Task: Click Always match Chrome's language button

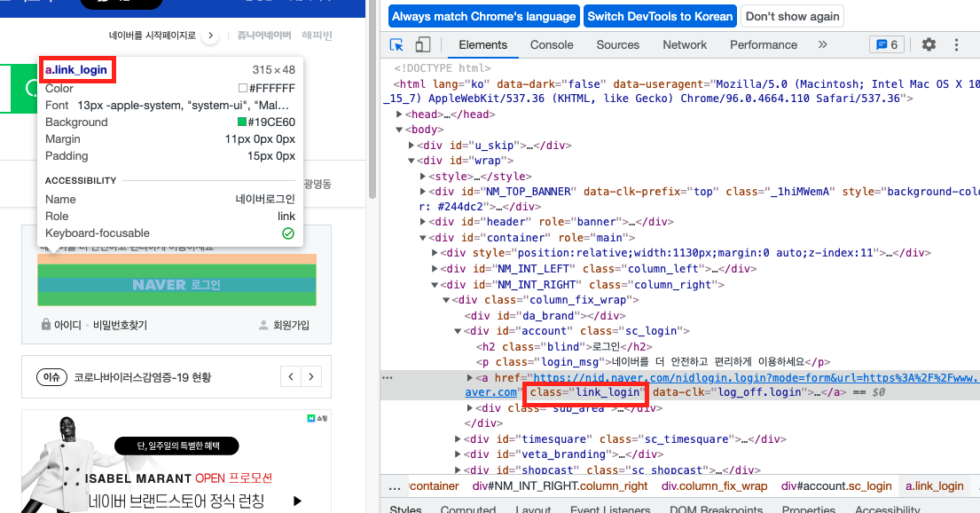Action: click(483, 16)
